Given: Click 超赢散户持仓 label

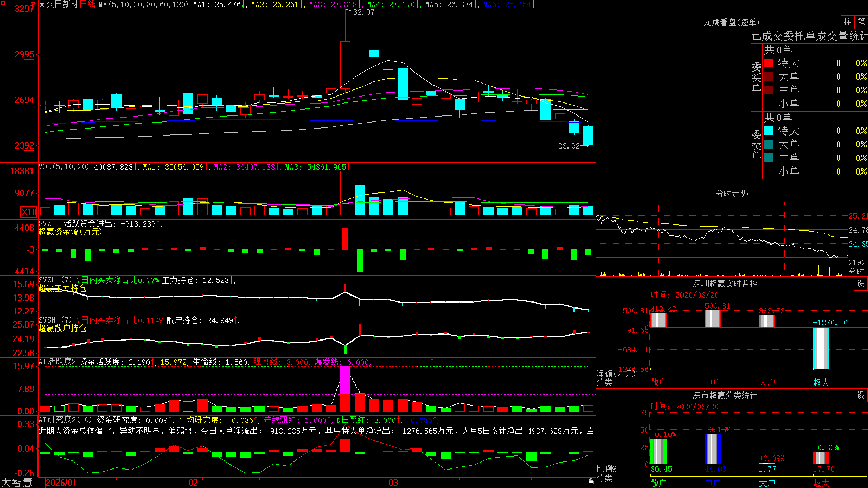Looking at the screenshot, I should coord(62,328).
